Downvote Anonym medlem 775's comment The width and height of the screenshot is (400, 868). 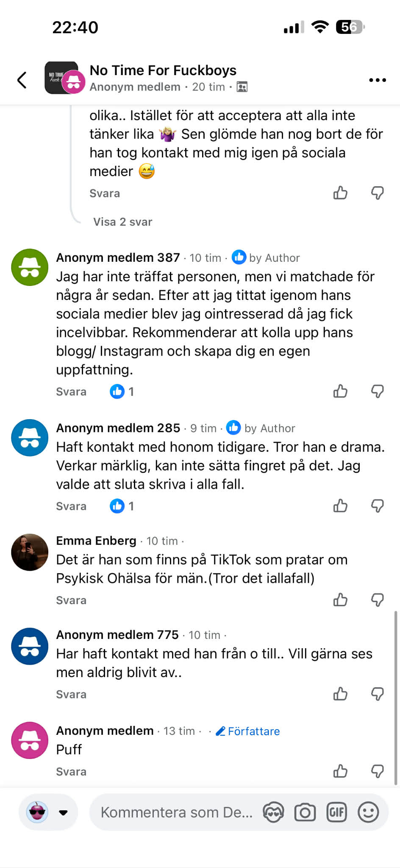[377, 694]
